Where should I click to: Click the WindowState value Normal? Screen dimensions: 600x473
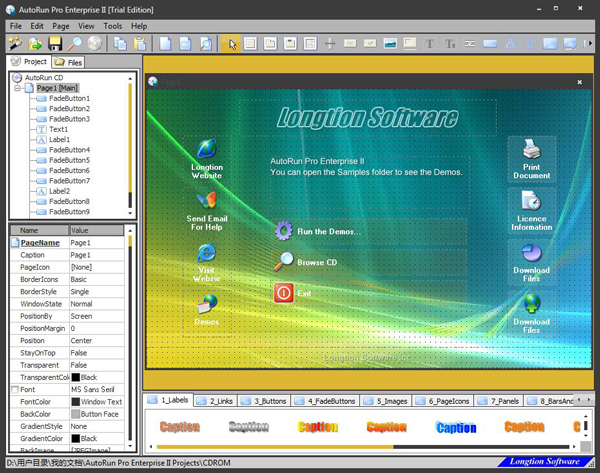tap(81, 304)
